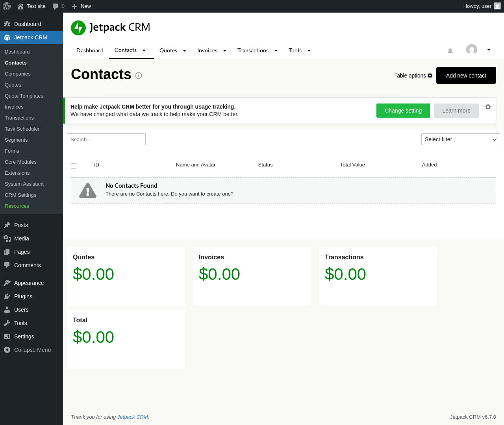Click the comments bubble icon in admin bar
Screen dimensions: 504x425
pos(56,6)
